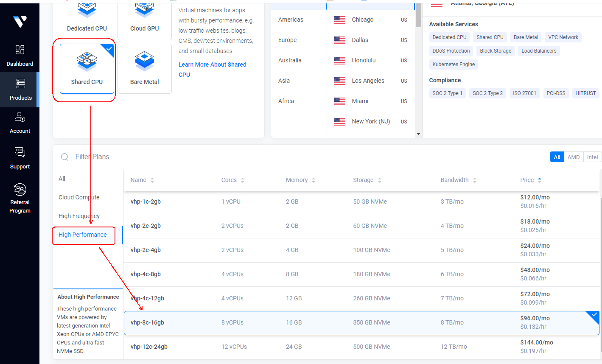Sort plans by Cores column
The width and height of the screenshot is (602, 364).
tap(233, 180)
